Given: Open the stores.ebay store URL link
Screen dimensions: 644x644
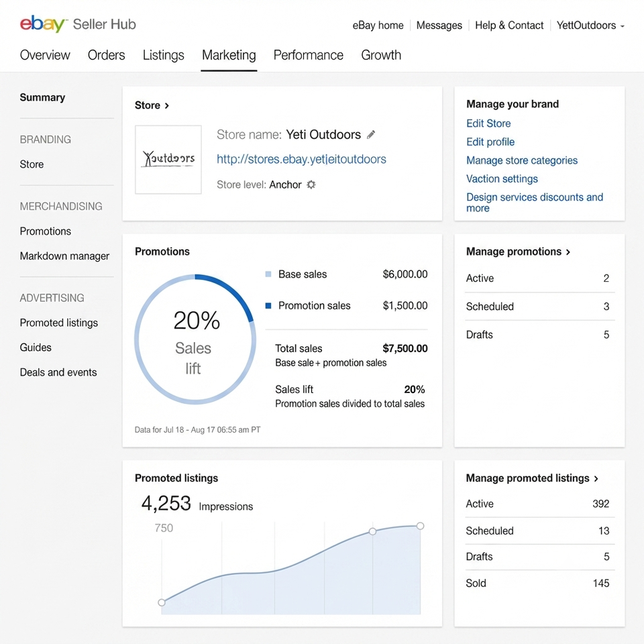Looking at the screenshot, I should pos(301,160).
